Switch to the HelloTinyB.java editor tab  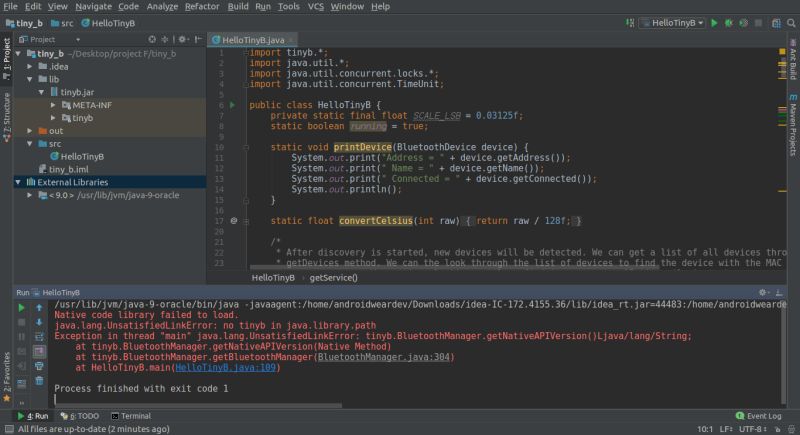pyautogui.click(x=253, y=40)
